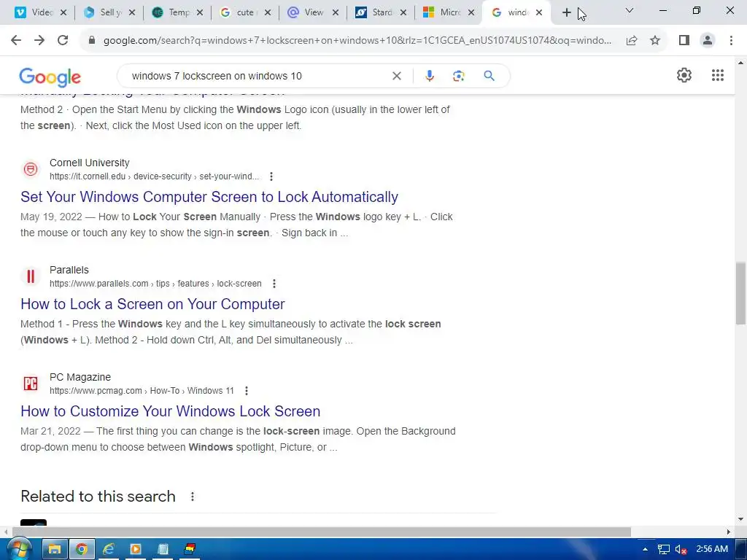Switch to the View tab

[314, 12]
